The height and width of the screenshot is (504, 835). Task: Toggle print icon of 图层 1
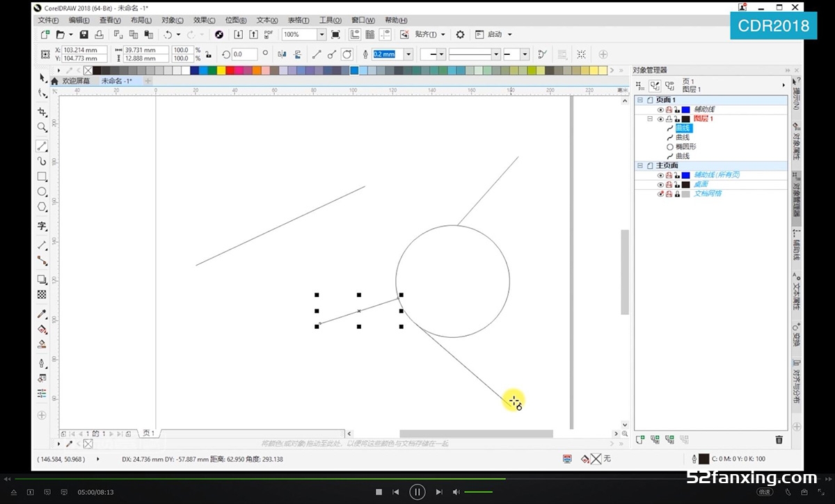click(669, 119)
